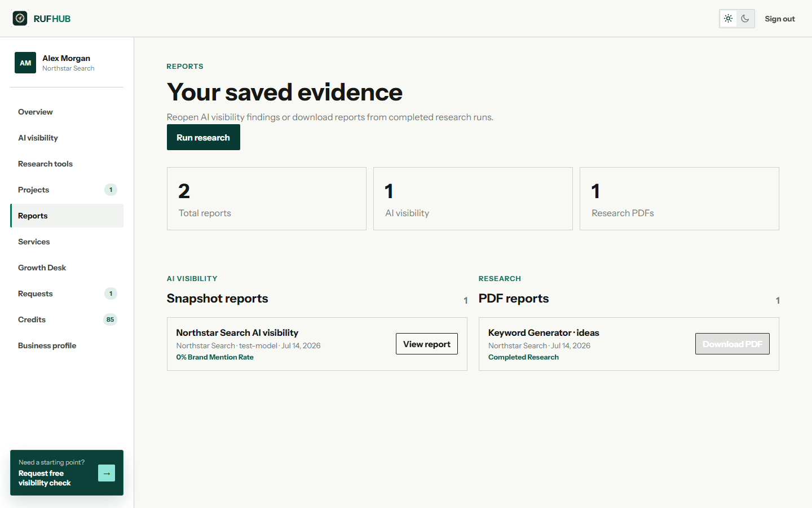Viewport: 812px width, 508px height.
Task: Navigate to Growth Desk
Action: pyautogui.click(x=67, y=268)
